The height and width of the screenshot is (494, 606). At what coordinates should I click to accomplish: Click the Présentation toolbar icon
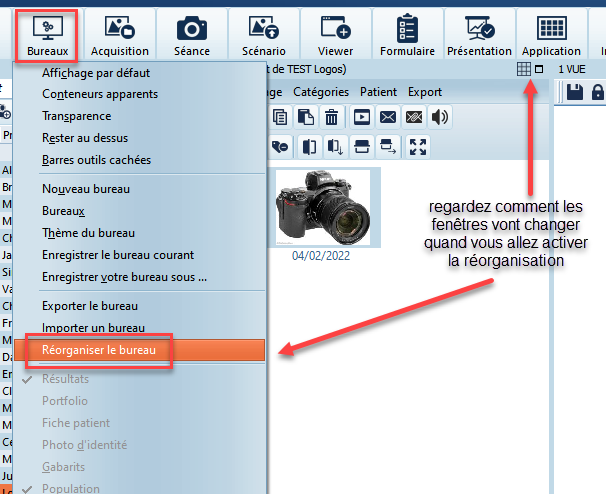click(x=479, y=35)
